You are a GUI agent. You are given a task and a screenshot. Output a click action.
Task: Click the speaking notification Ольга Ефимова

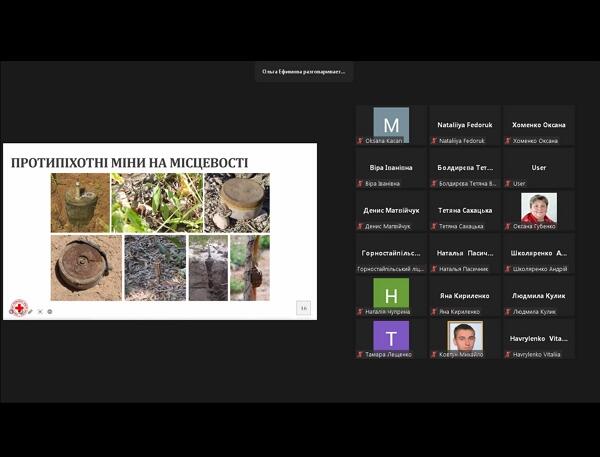coord(304,72)
